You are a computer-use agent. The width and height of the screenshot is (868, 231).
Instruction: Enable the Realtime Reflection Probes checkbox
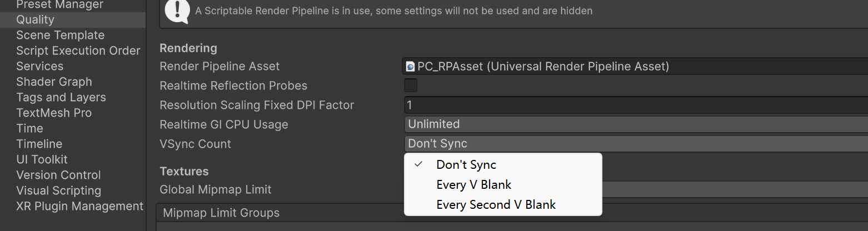tap(411, 86)
